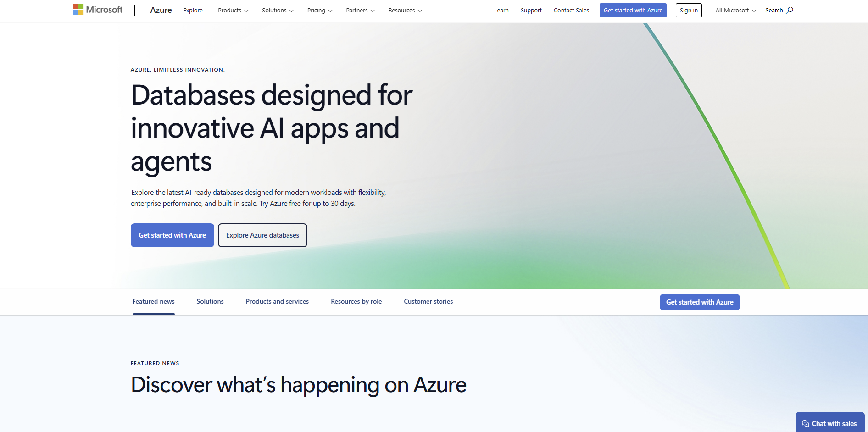Click the blue Get started with Azure button
868x432 pixels.
[172, 235]
